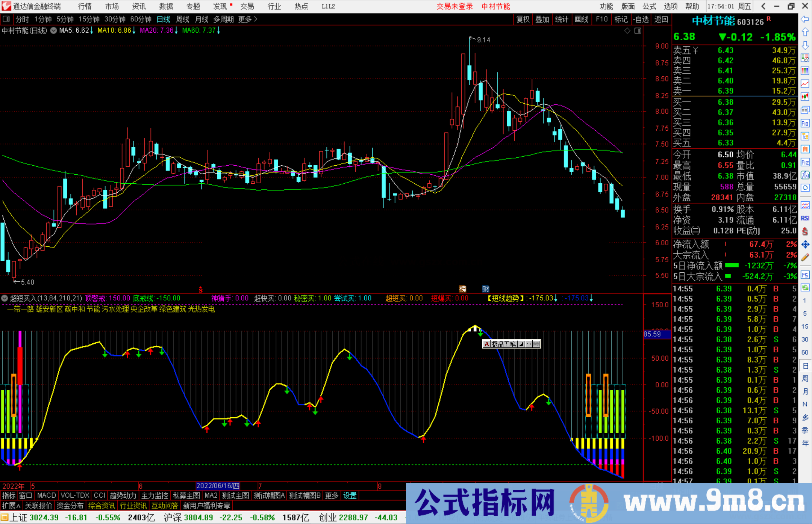Select the 月 monthly period in sidebar

[x=805, y=391]
